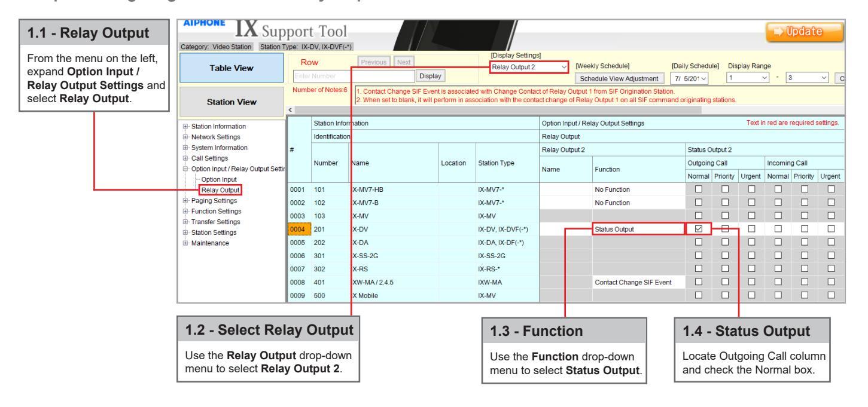Click the X Mobile name cell
This screenshot has height=407, width=868.
point(394,295)
